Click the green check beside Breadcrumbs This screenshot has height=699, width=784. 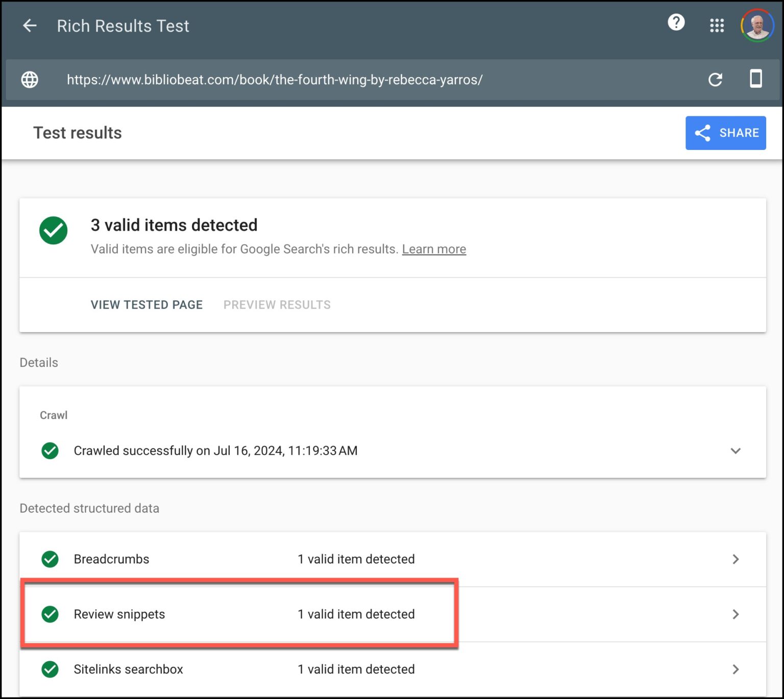point(50,559)
